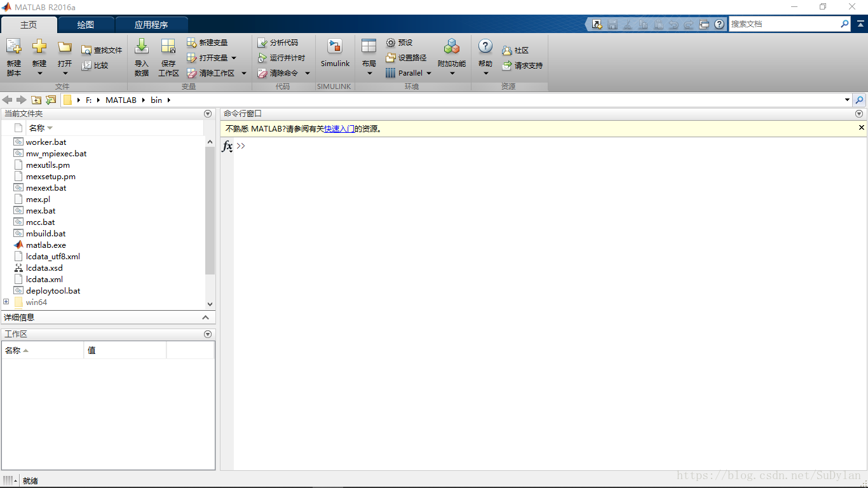Click the search magnifier in documentation box
This screenshot has width=868, height=488.
[x=844, y=24]
